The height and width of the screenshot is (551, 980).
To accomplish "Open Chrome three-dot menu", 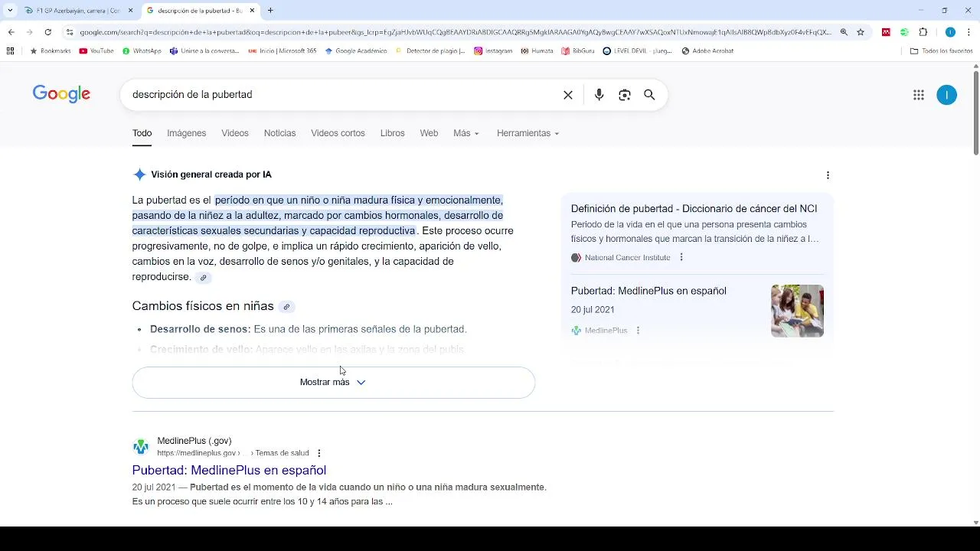I will [x=969, y=32].
